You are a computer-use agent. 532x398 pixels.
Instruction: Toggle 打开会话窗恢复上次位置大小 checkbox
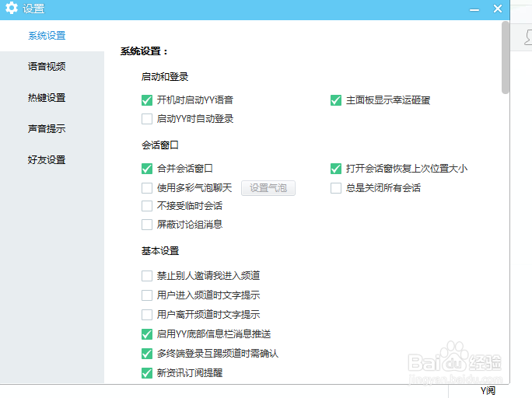(x=336, y=169)
